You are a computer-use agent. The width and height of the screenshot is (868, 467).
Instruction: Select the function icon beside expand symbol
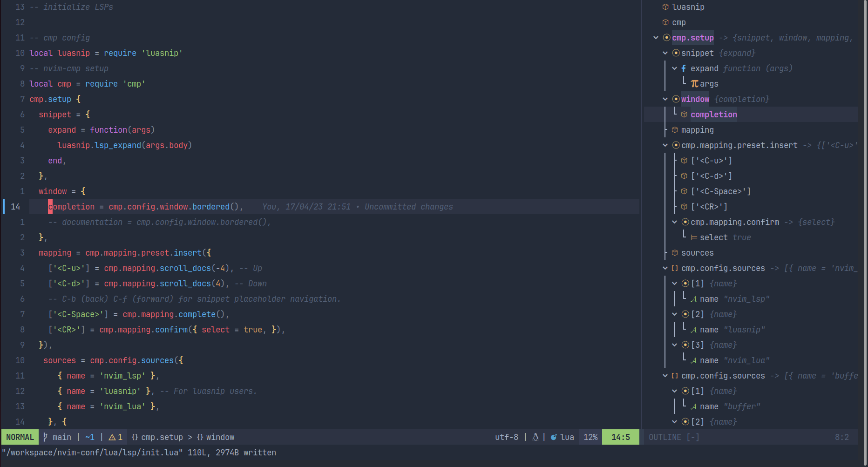[683, 68]
